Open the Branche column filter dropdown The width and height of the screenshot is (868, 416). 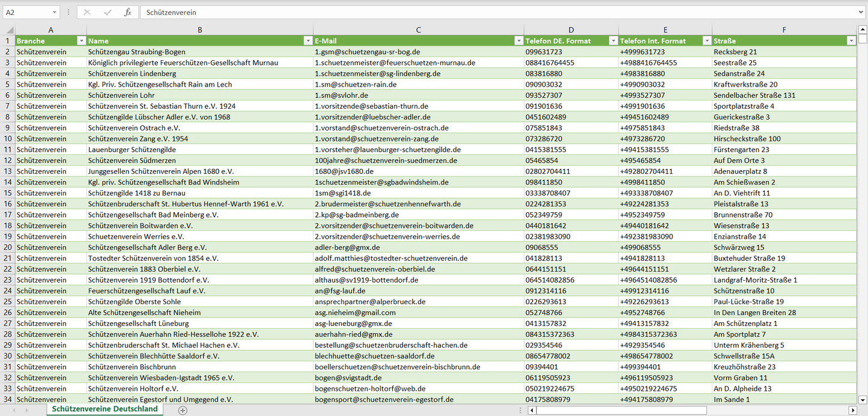pos(81,41)
